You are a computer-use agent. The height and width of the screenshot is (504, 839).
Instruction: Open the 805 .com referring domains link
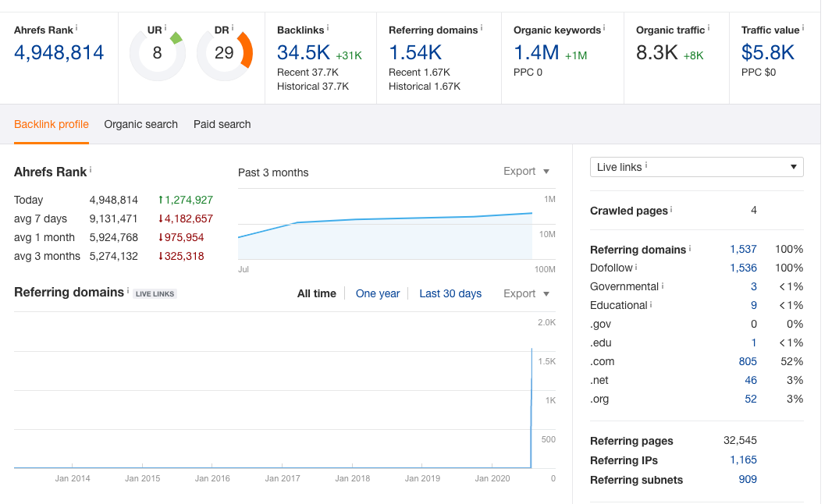coord(748,361)
